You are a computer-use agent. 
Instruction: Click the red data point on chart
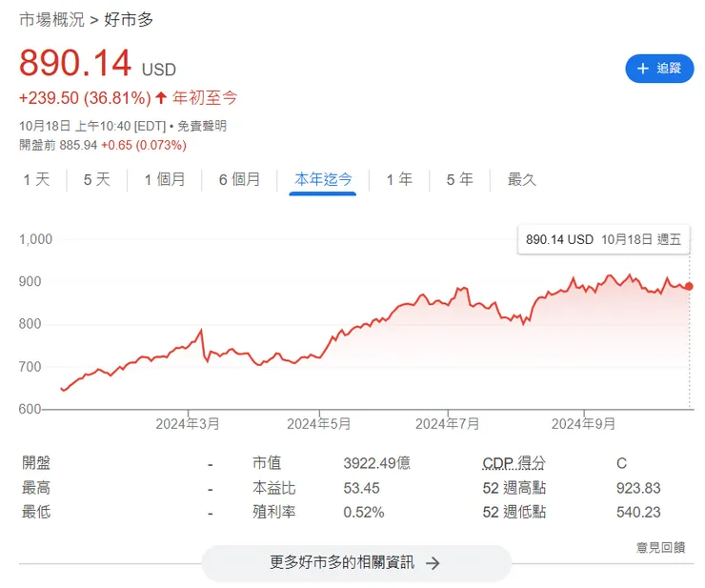[689, 286]
